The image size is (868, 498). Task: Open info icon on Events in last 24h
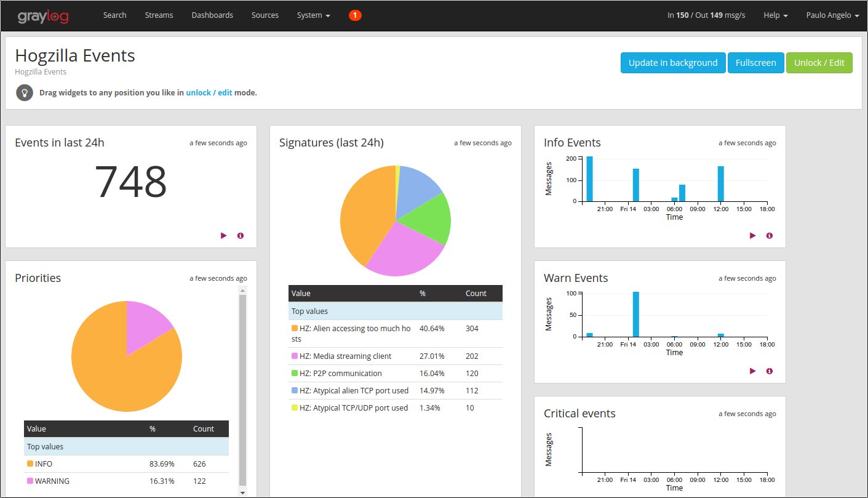(x=241, y=236)
